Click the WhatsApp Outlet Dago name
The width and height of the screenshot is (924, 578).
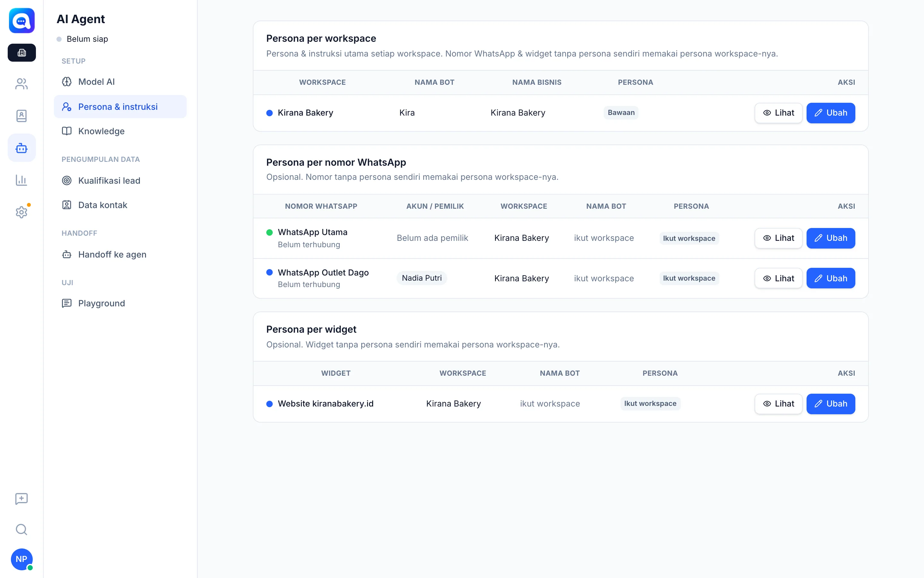pos(323,273)
